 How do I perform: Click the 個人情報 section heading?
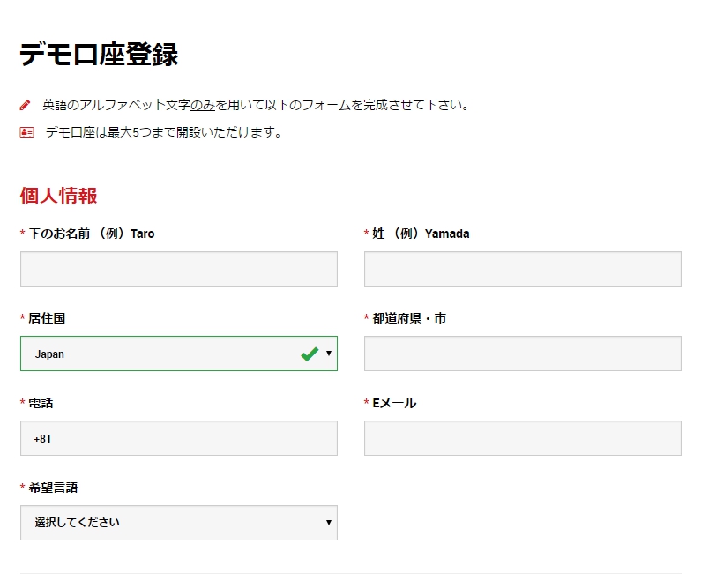click(58, 196)
